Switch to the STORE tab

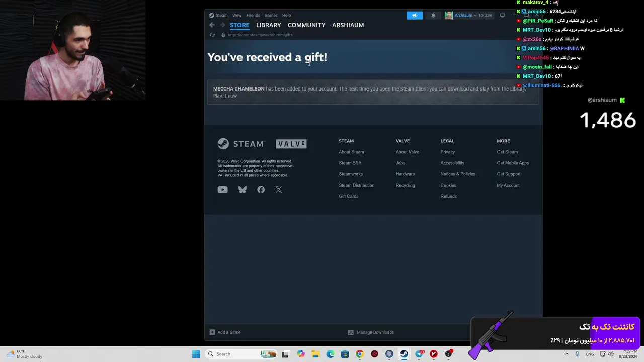coord(239,25)
